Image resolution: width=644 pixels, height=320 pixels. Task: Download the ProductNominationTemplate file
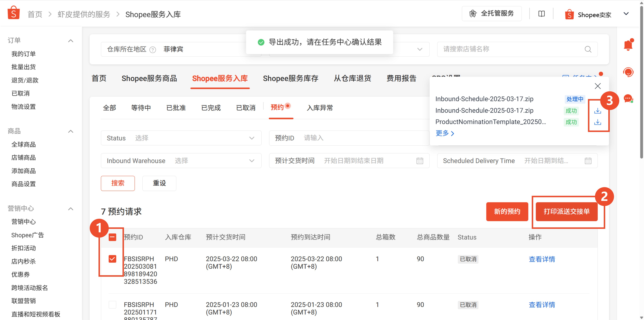point(597,122)
